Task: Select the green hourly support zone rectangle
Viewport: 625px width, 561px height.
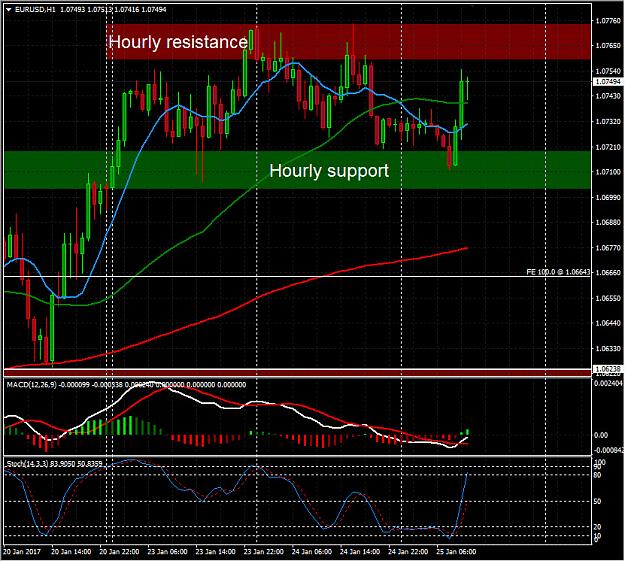Action: pyautogui.click(x=297, y=169)
